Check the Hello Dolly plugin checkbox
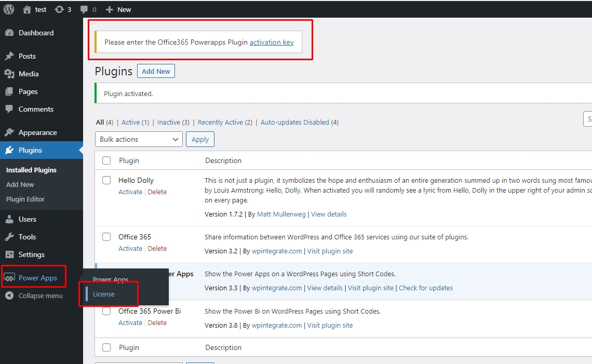This screenshot has width=592, height=364. [x=106, y=180]
